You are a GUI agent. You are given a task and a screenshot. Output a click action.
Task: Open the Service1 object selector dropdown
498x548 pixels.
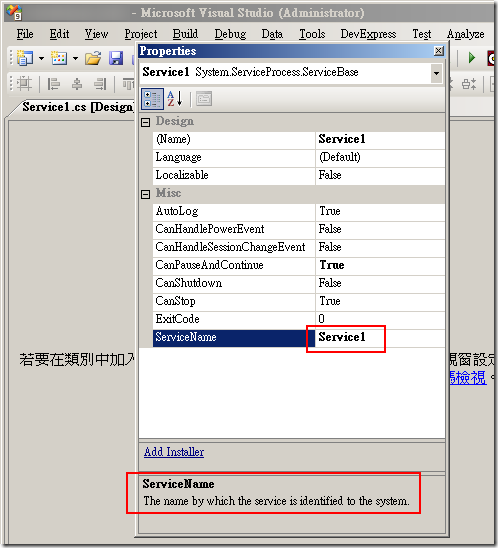tap(436, 73)
